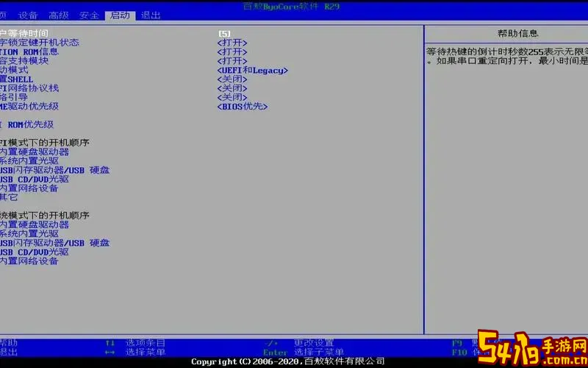Screen dimensions: 588x368
Task: Open the <UEFI和Legacy> boot mode option
Action: pyautogui.click(x=252, y=70)
